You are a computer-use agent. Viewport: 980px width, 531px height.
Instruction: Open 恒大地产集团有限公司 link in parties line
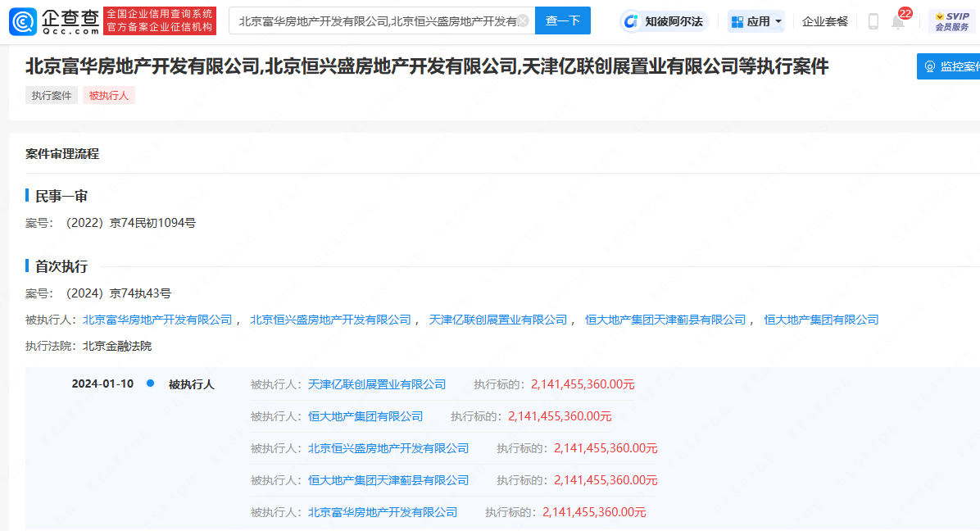[821, 320]
